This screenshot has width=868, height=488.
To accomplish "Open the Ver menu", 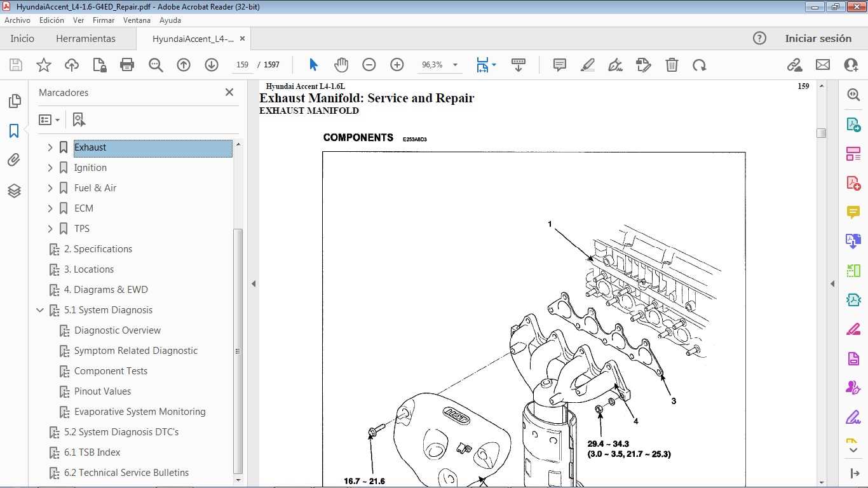I will tap(79, 20).
